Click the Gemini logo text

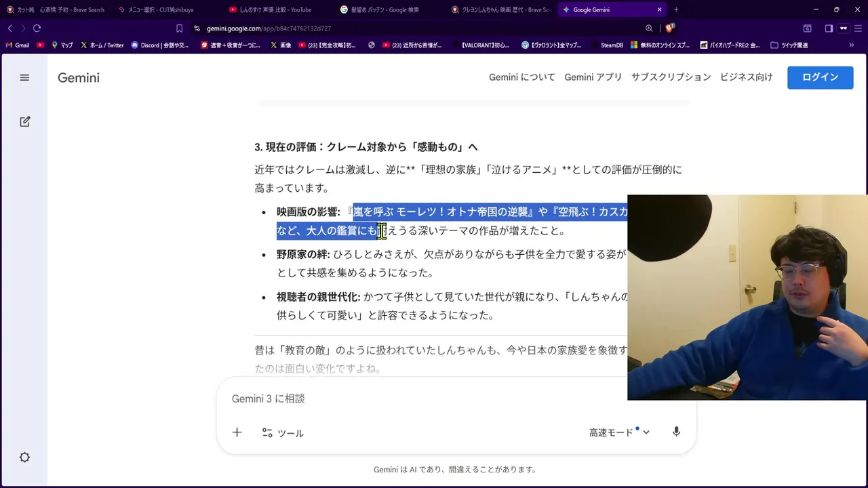[x=79, y=78]
